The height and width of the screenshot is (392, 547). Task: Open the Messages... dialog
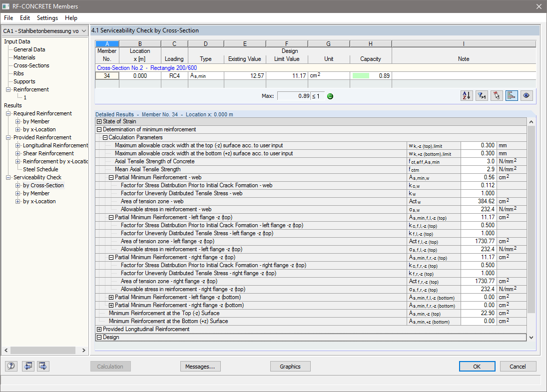pos(200,366)
